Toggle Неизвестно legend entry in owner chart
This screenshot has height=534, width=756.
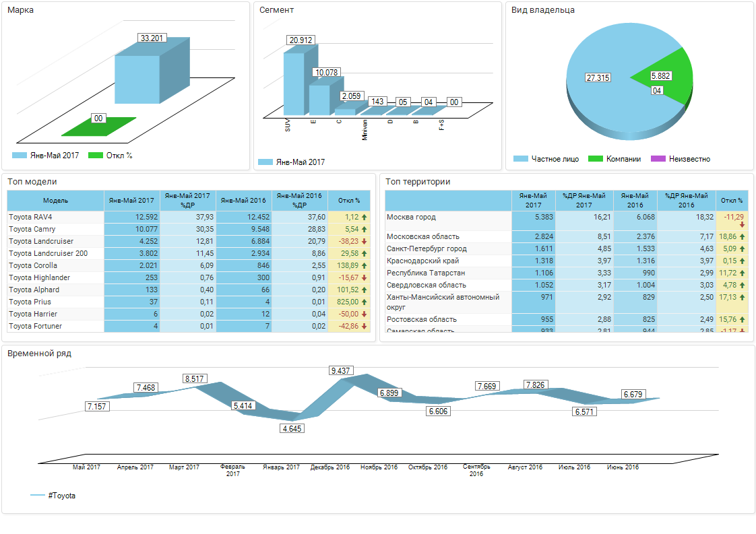(x=681, y=159)
